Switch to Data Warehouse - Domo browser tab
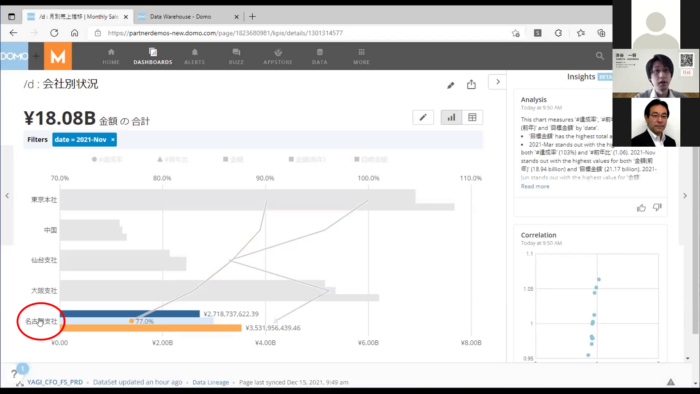The height and width of the screenshot is (394, 700). (188, 17)
